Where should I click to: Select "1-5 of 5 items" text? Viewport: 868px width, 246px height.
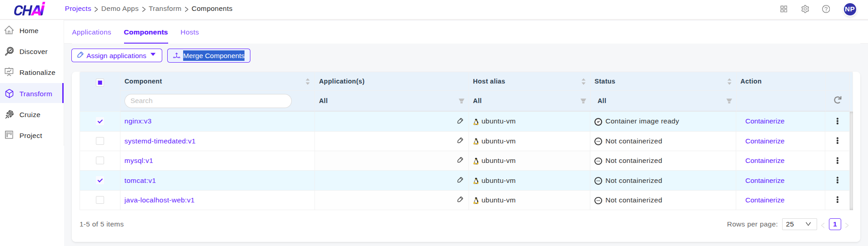[x=102, y=224]
